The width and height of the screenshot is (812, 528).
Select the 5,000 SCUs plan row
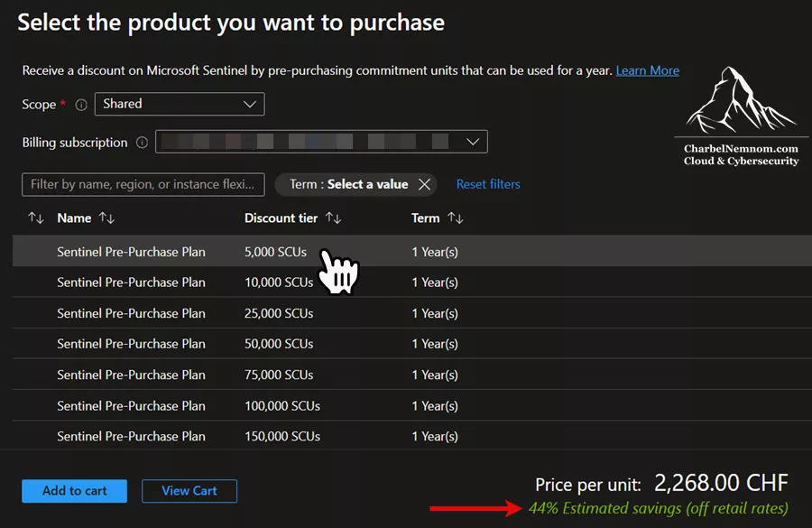point(412,251)
